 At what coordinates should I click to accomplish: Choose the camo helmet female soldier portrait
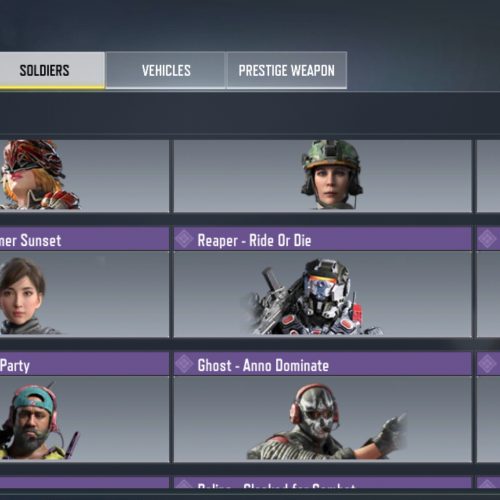coord(332,175)
